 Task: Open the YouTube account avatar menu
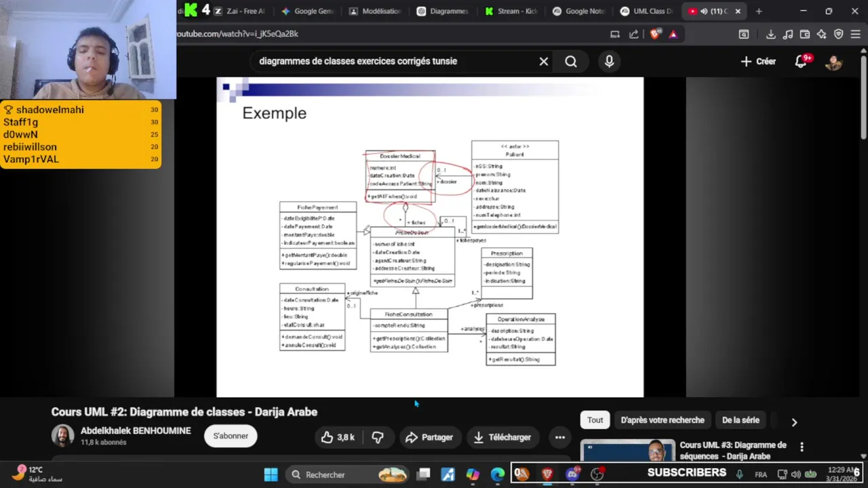pyautogui.click(x=833, y=62)
